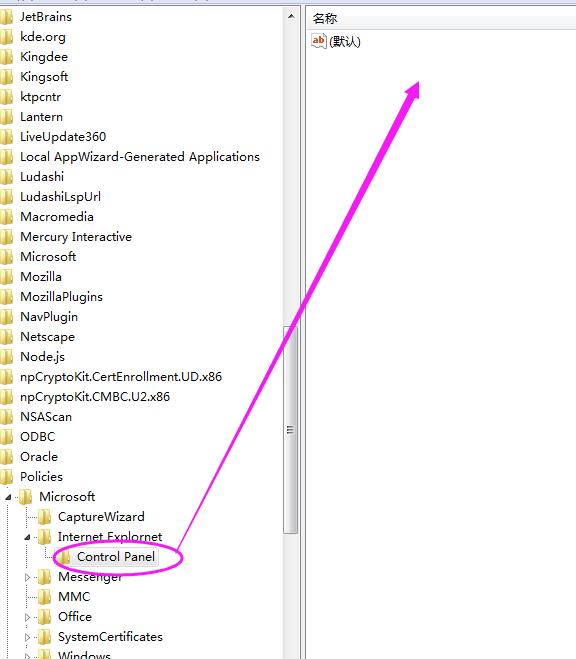Screen dimensions: 576x659
Task: Click the MMC folder icon
Action: click(45, 597)
